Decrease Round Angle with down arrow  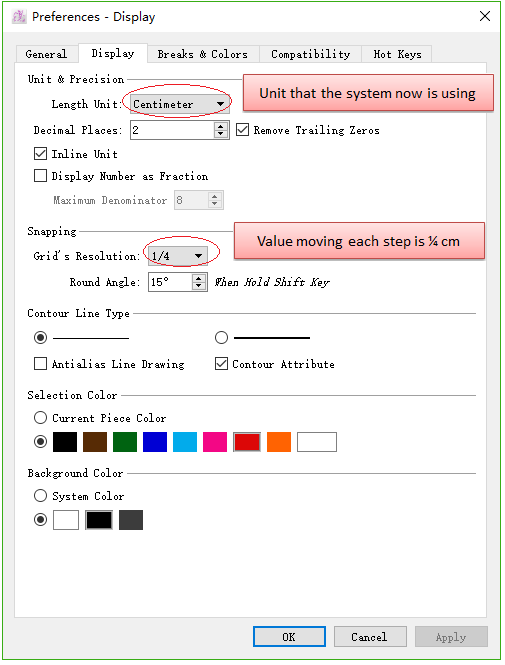[x=198, y=286]
